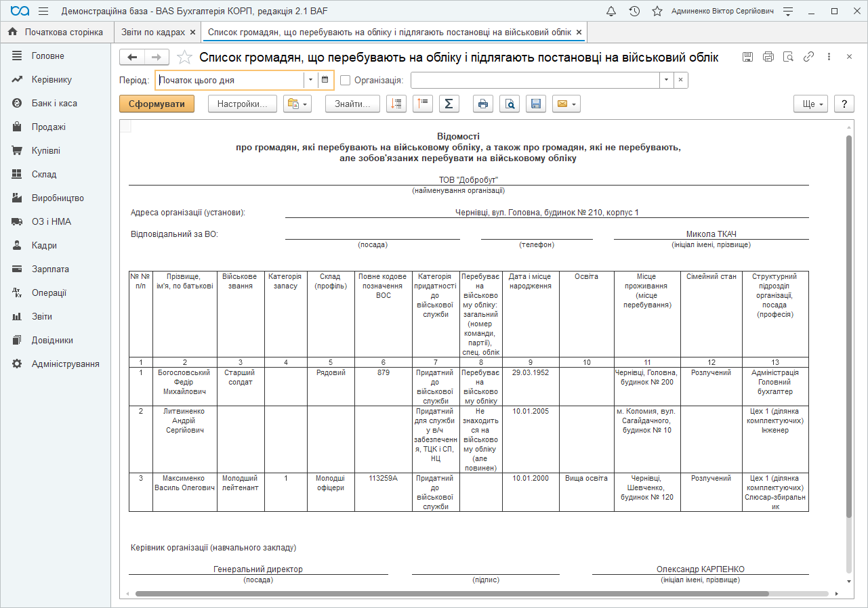Enable the Організація filter checkbox
The width and height of the screenshot is (868, 608).
[x=346, y=80]
